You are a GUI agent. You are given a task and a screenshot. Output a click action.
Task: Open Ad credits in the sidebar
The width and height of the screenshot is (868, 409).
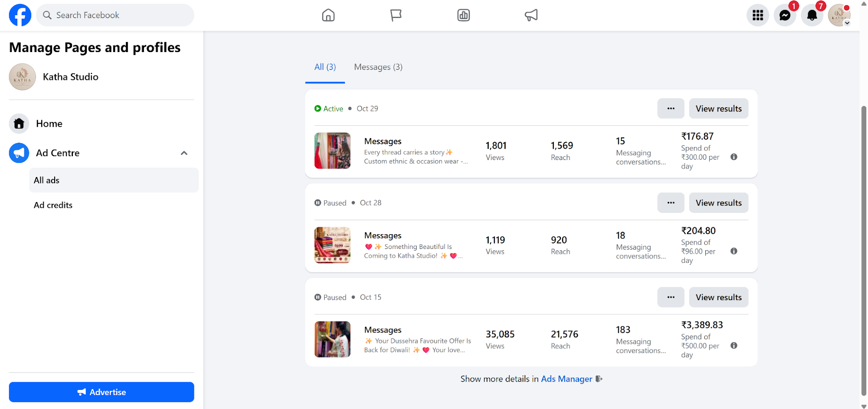(114, 205)
